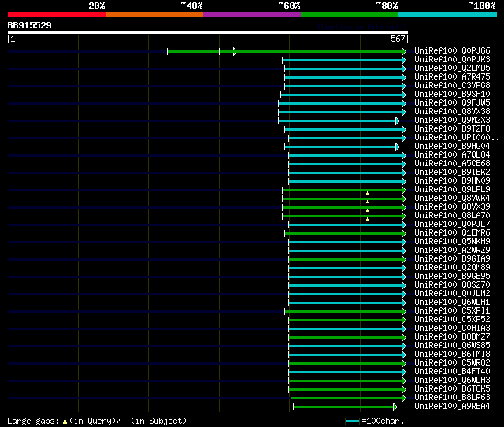Click the green alignment bar for Q0PJG6
The image size is (504, 427).
click(285, 51)
